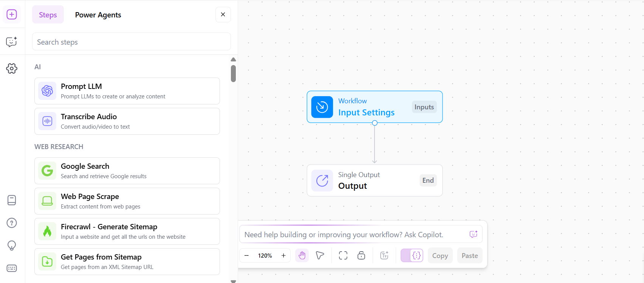
Task: Switch to the Power Agents tab
Action: 98,15
